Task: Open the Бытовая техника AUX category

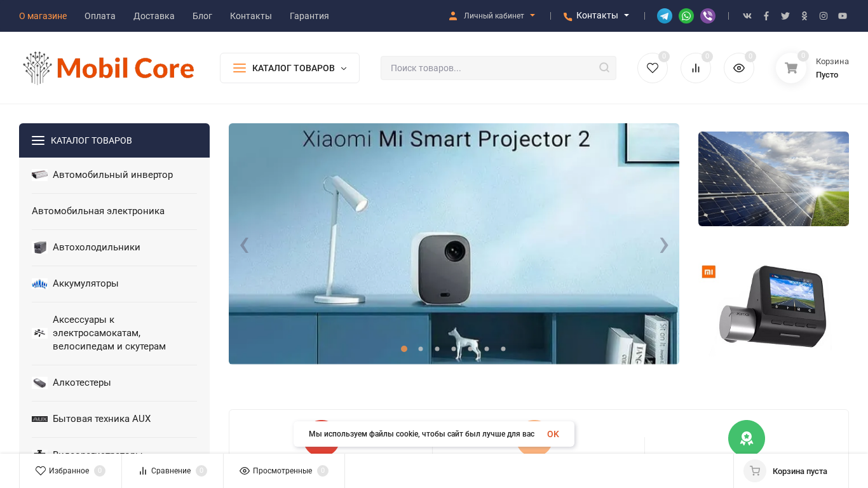Action: pos(102,419)
